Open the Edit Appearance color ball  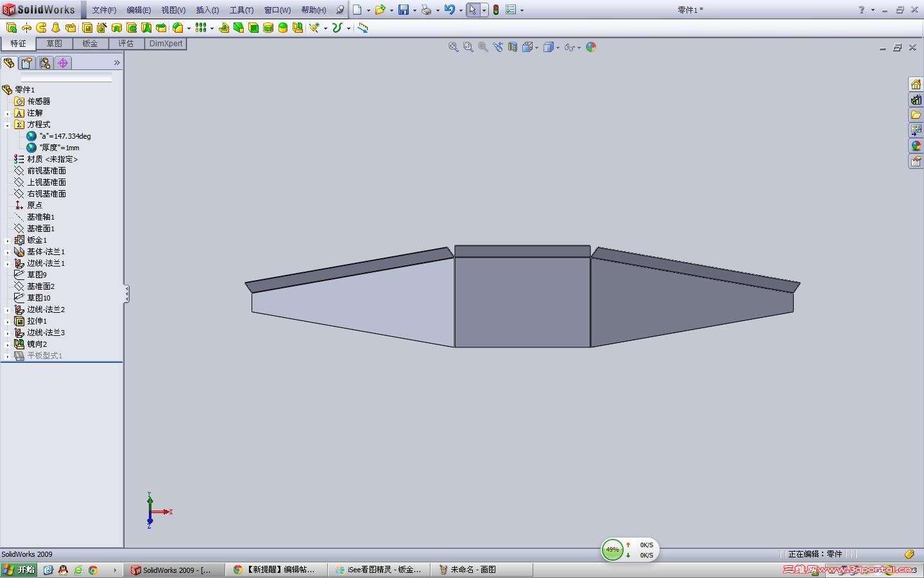tap(591, 47)
